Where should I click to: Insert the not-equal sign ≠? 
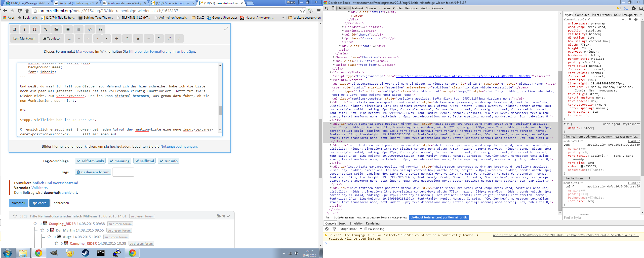click(97, 39)
